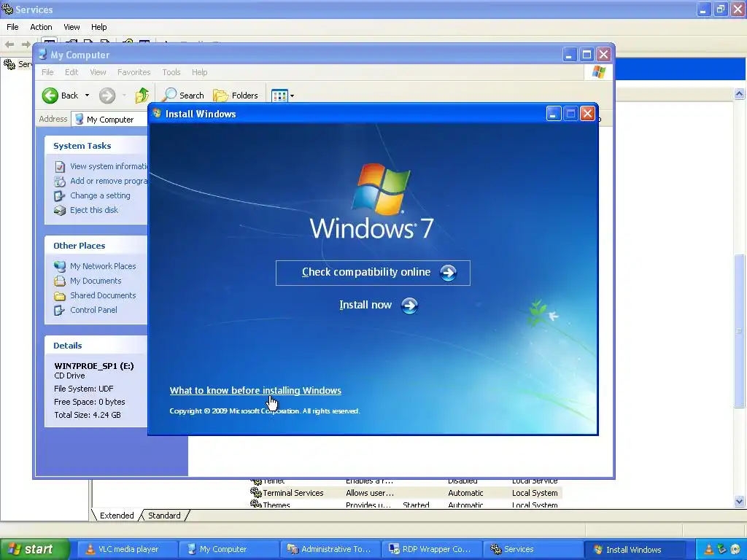
Task: Switch to Services taskbar button
Action: (532, 549)
